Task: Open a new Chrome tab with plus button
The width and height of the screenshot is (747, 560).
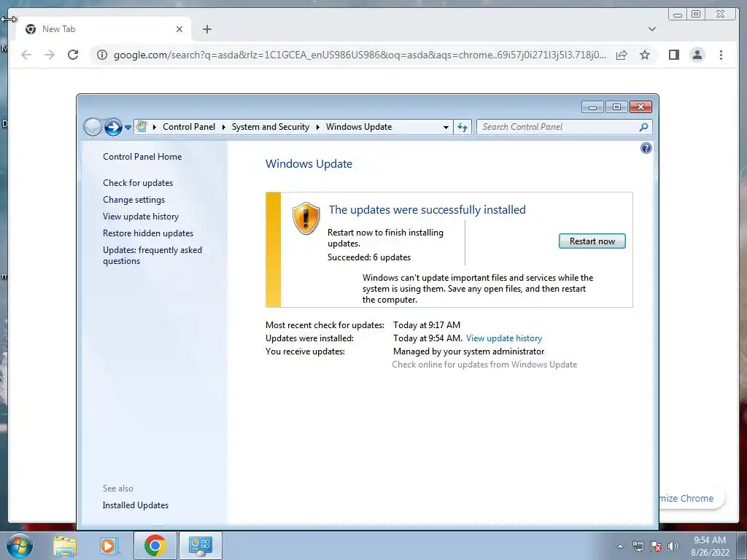Action: pos(206,29)
